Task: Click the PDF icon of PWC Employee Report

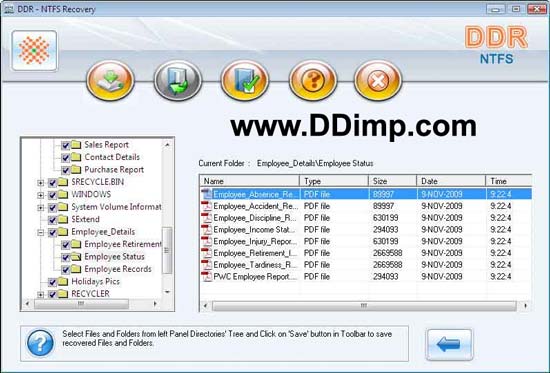Action: pos(207,277)
